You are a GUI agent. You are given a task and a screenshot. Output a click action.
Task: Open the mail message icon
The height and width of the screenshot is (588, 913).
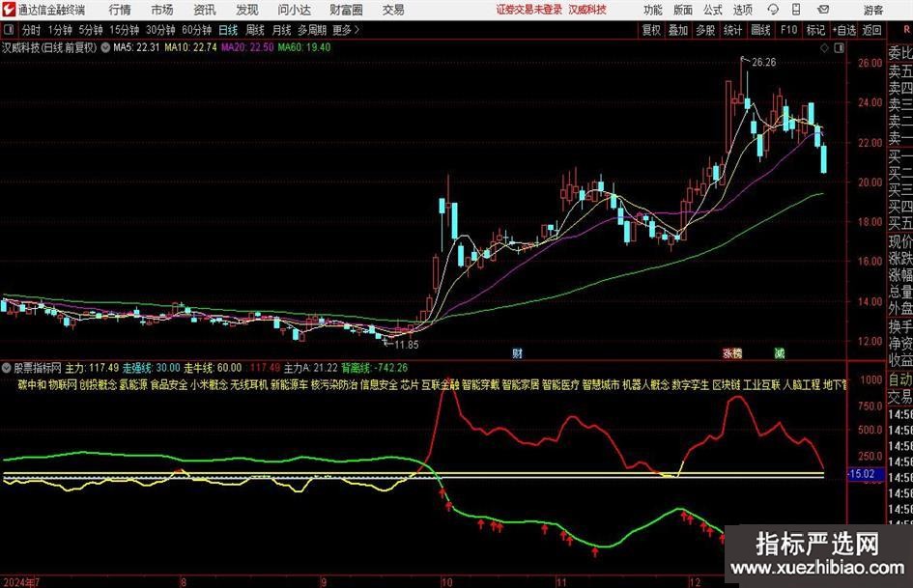coord(823,10)
